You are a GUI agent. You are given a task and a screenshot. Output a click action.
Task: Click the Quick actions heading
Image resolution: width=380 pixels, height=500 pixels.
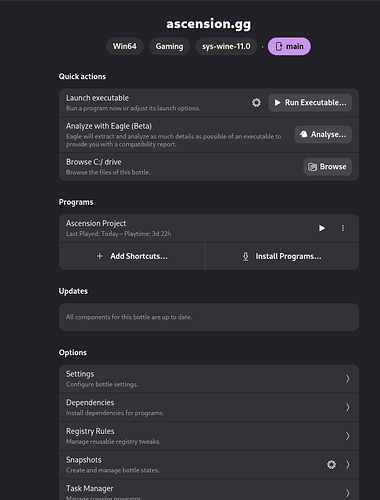[82, 76]
